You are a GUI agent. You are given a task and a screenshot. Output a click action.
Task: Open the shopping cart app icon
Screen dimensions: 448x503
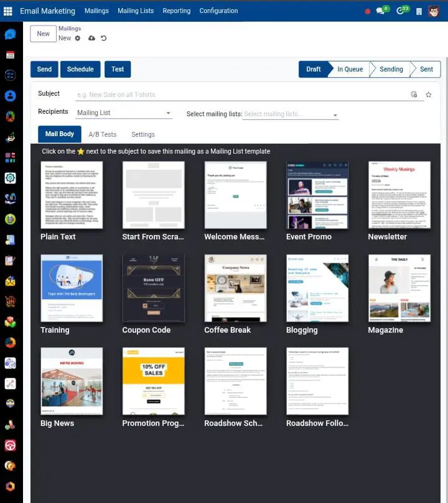(x=11, y=302)
